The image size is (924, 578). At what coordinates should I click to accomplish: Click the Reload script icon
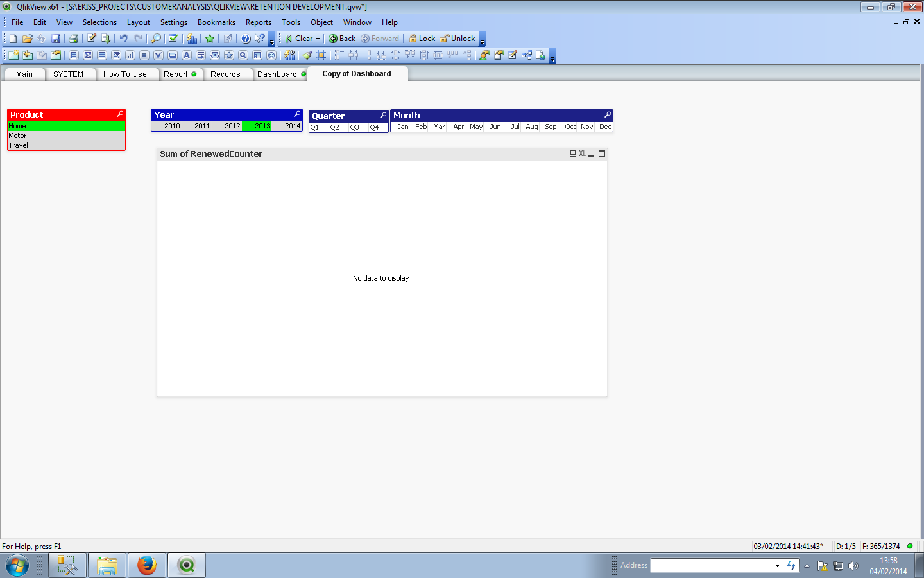106,39
